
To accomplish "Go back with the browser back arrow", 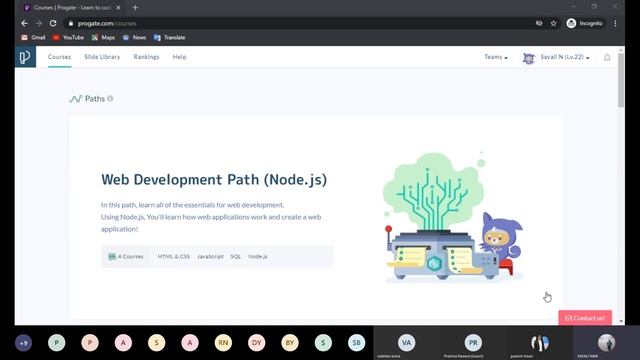I will point(24,23).
